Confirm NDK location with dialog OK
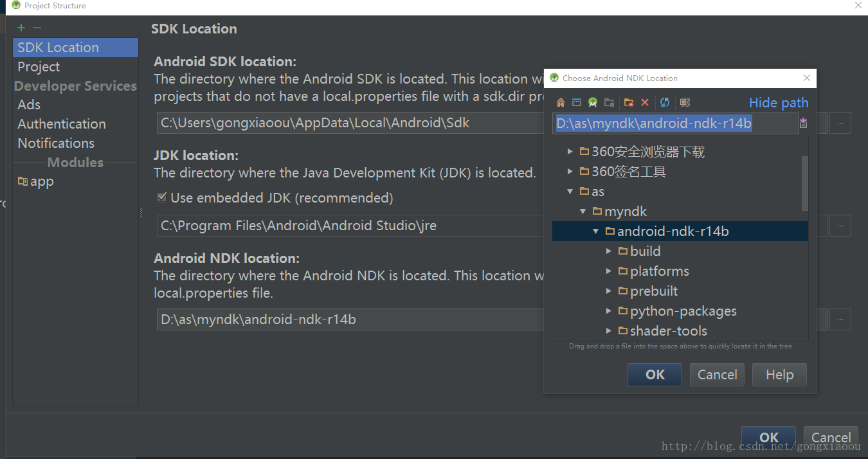 coord(655,375)
